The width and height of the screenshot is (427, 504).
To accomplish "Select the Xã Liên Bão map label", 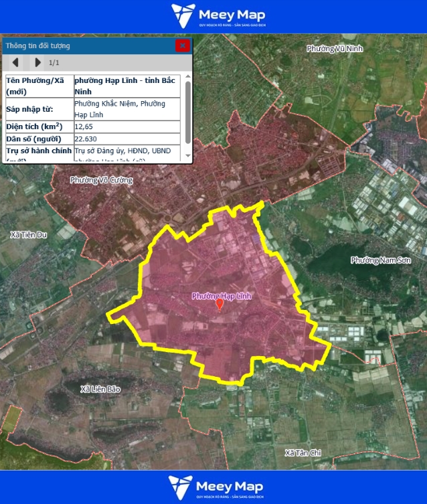I will pos(100,389).
